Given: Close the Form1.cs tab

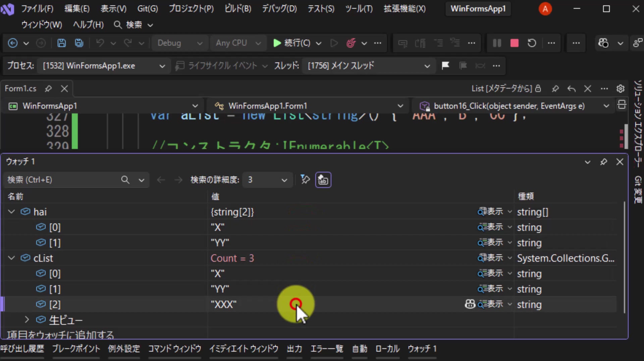Looking at the screenshot, I should click(64, 89).
